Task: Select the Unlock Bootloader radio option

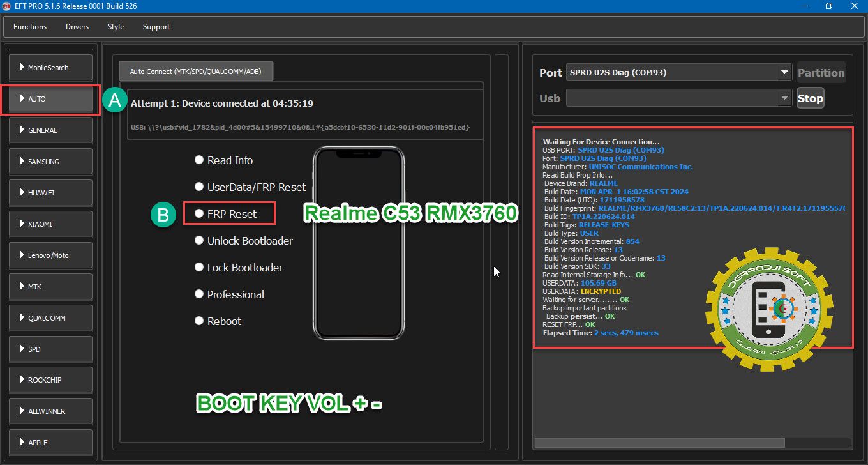Action: coord(244,241)
